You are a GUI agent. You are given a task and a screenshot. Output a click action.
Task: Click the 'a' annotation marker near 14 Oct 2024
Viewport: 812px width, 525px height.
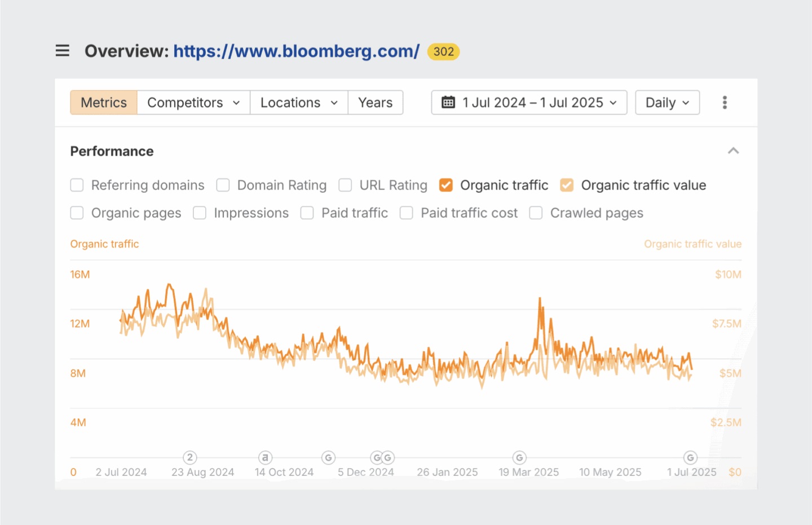click(265, 457)
